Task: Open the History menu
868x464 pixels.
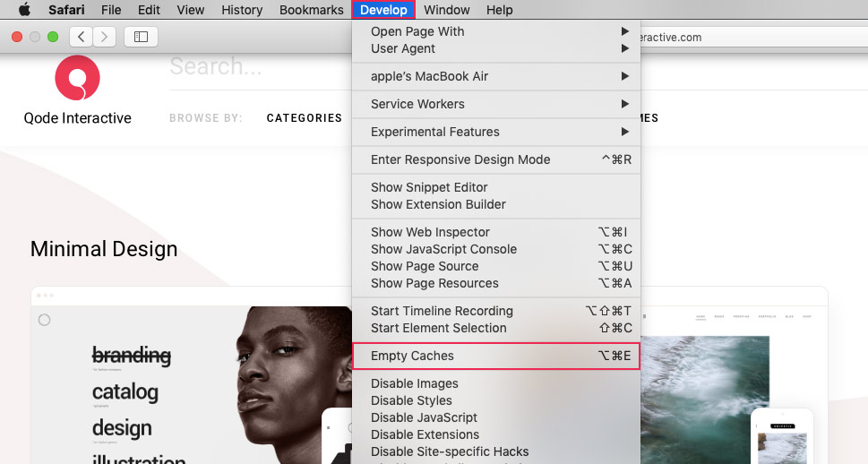Action: click(x=242, y=10)
